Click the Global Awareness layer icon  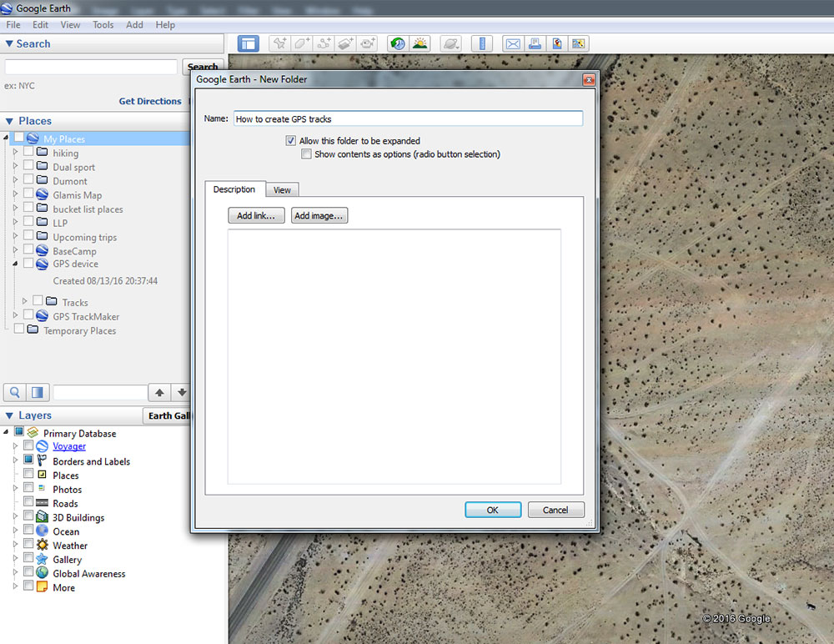42,573
